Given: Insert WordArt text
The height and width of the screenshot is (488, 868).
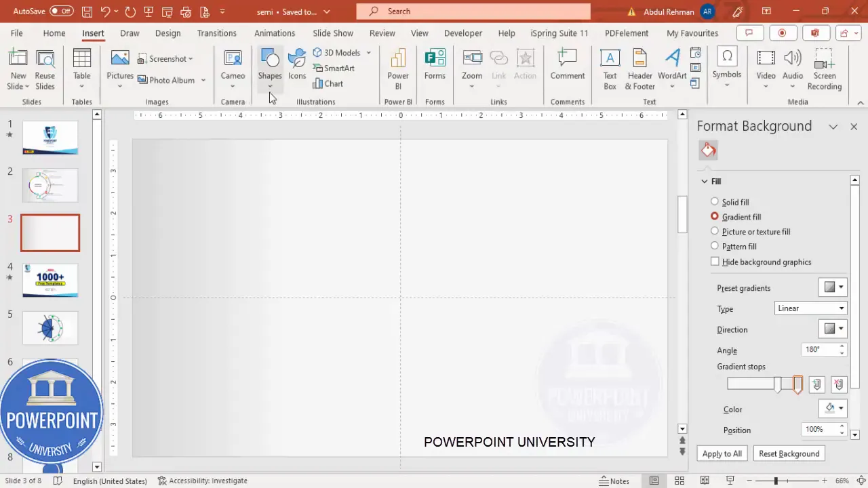Looking at the screenshot, I should (x=672, y=64).
